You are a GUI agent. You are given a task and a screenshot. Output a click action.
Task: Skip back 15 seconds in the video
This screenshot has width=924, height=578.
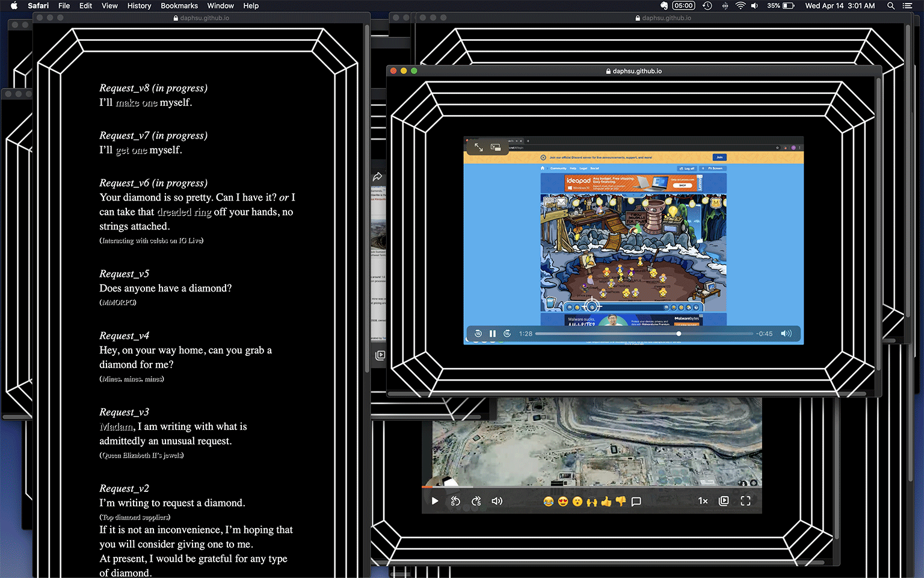coord(478,334)
